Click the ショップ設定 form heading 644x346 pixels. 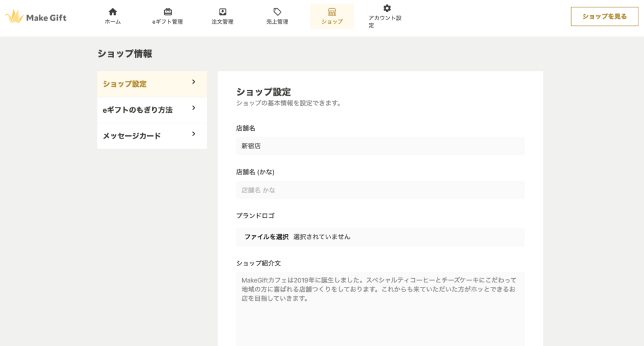click(264, 92)
